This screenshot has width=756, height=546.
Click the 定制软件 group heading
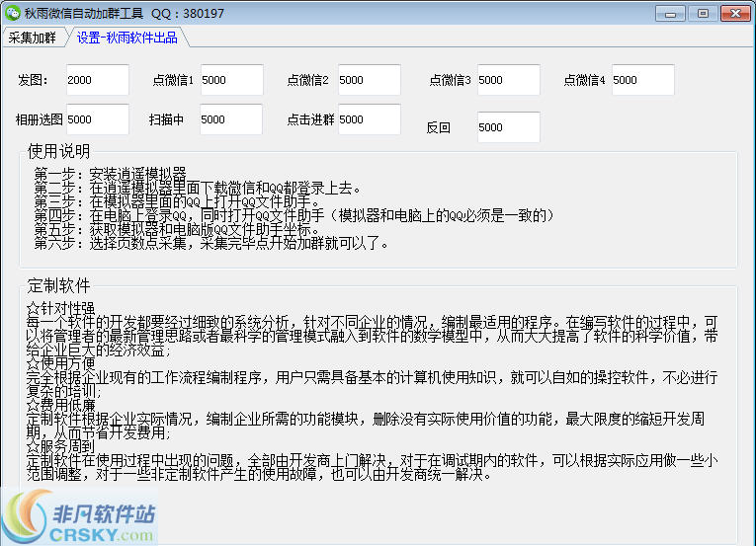[59, 285]
